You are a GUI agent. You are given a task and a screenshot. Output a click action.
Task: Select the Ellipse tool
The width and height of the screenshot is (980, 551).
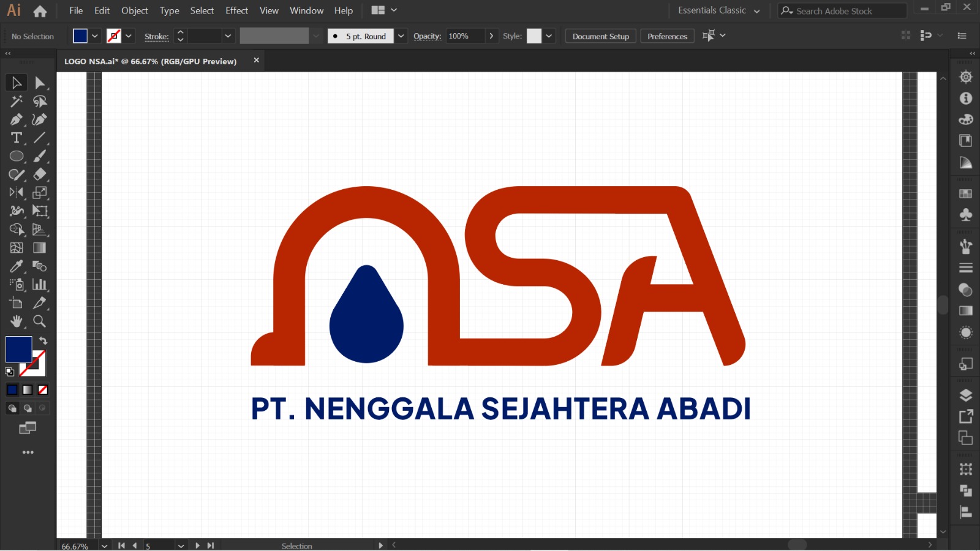pyautogui.click(x=17, y=156)
